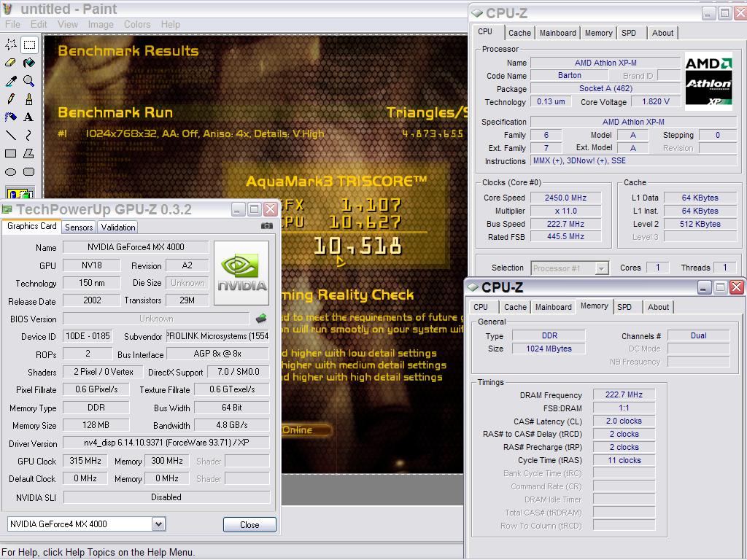Open the File menu in Paint

point(12,24)
